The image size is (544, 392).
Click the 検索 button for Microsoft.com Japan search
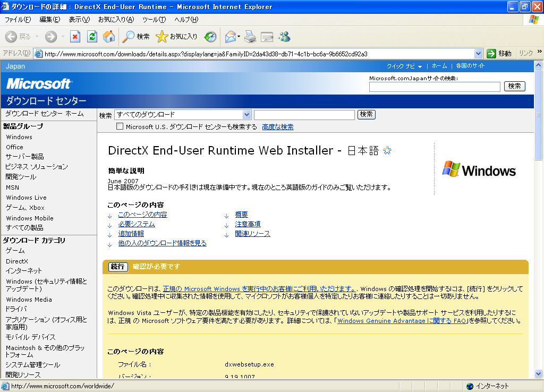pyautogui.click(x=514, y=86)
